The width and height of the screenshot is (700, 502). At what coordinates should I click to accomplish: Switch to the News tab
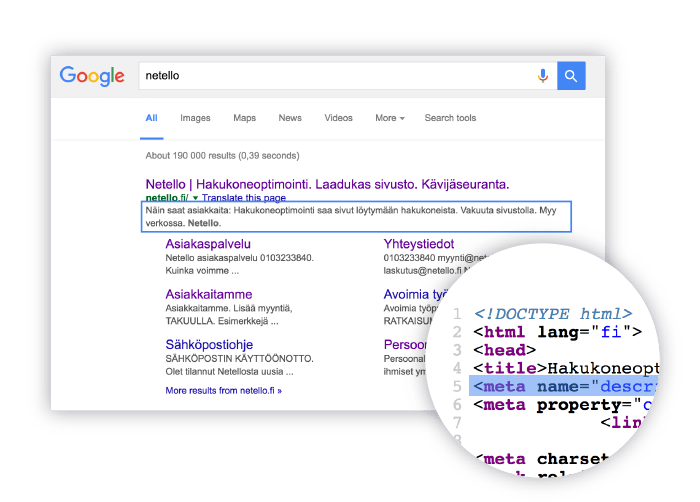[290, 118]
